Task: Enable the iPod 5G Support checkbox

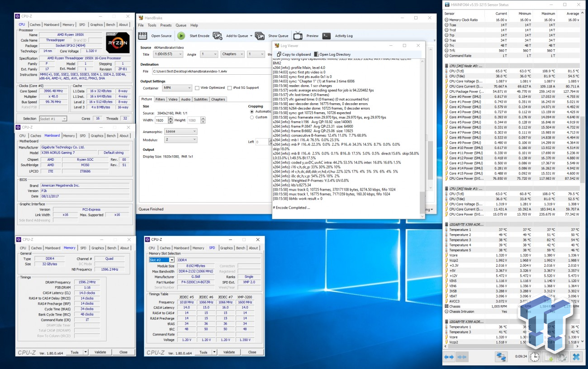Action: [x=230, y=88]
